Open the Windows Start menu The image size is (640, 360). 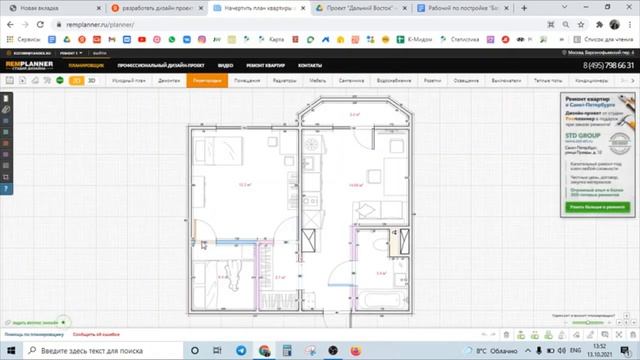(x=11, y=351)
